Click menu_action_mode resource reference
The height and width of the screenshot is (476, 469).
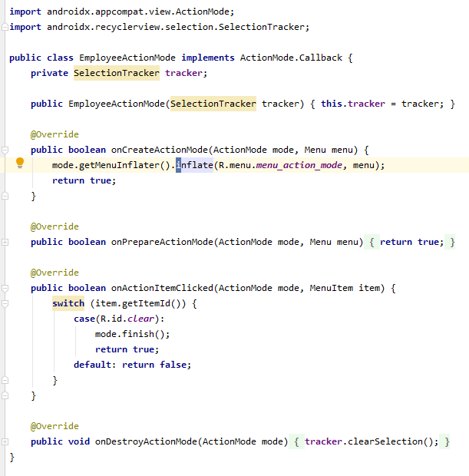point(299,165)
